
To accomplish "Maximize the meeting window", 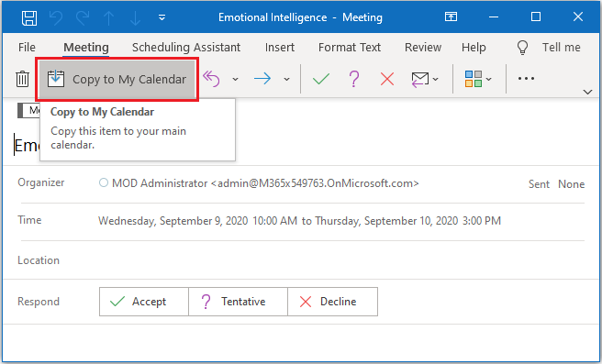I will [x=536, y=17].
